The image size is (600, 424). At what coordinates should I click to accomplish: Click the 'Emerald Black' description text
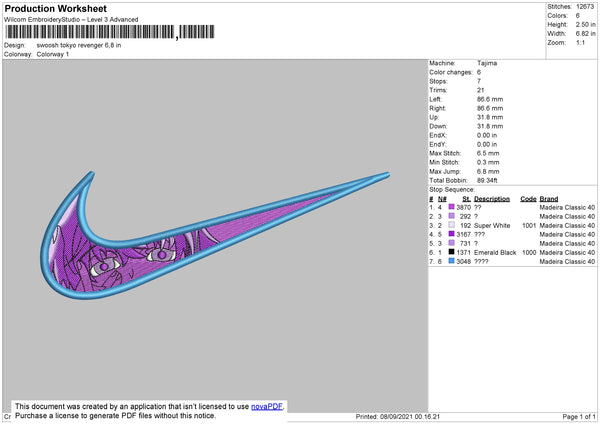[x=495, y=253]
